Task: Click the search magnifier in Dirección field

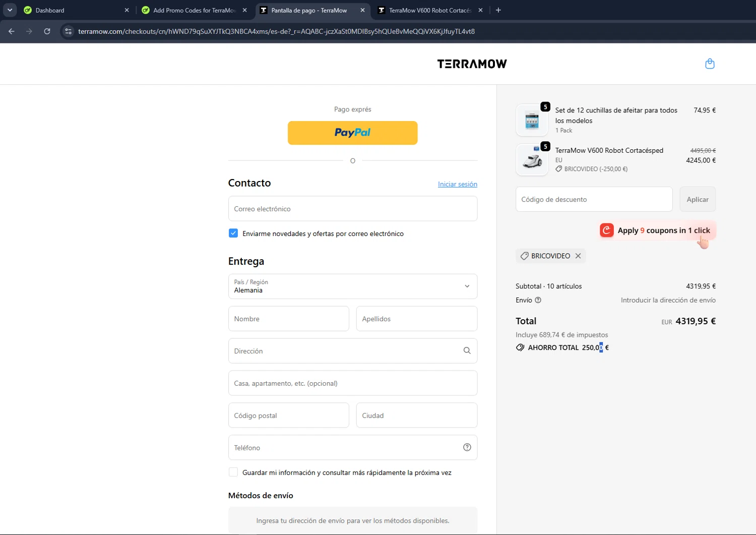Action: point(467,351)
